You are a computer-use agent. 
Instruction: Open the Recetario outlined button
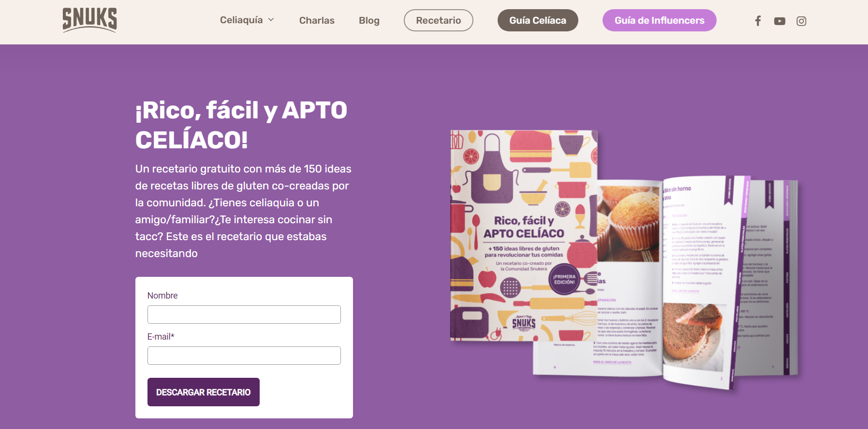pos(439,20)
